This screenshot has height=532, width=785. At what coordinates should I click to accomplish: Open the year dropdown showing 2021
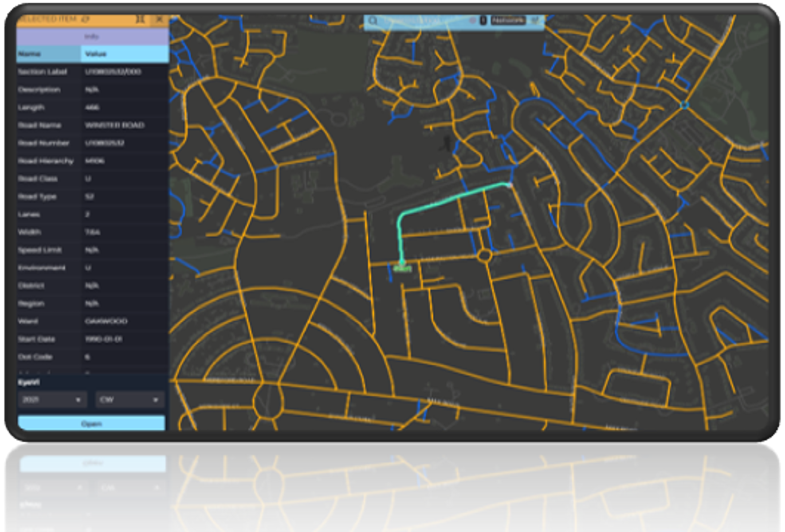(x=52, y=400)
